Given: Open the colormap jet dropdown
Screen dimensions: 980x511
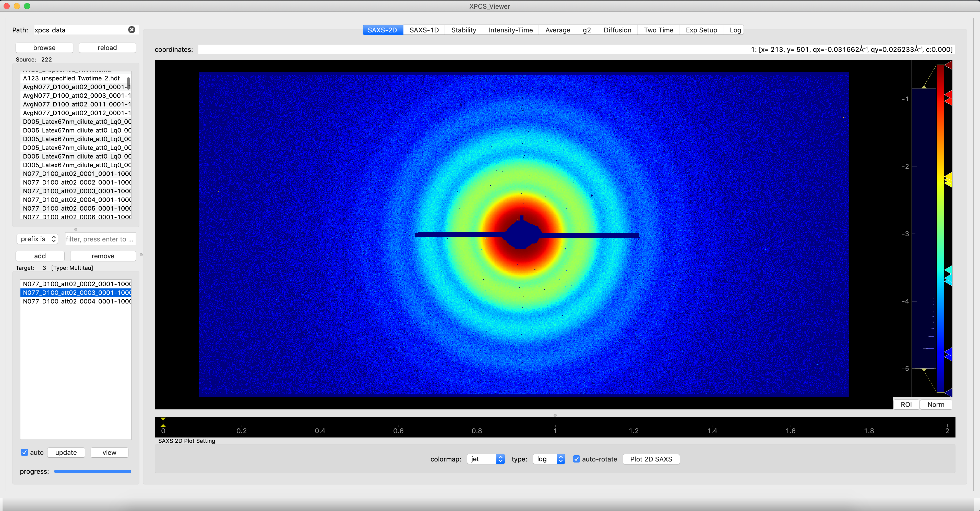Looking at the screenshot, I should (485, 459).
